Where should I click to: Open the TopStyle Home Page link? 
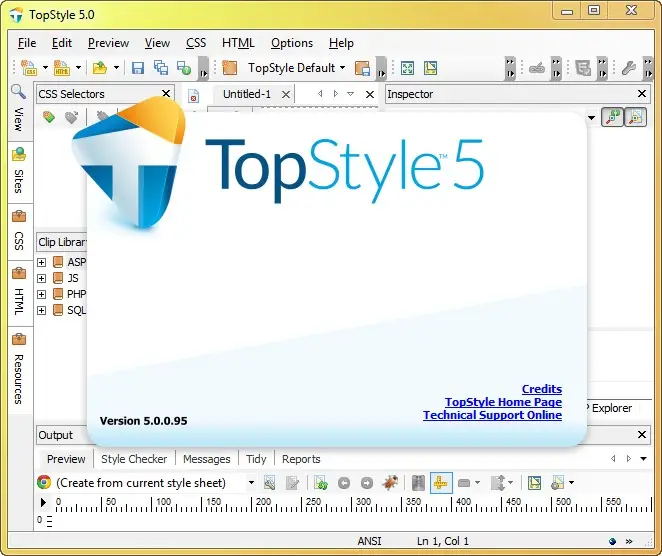click(503, 402)
